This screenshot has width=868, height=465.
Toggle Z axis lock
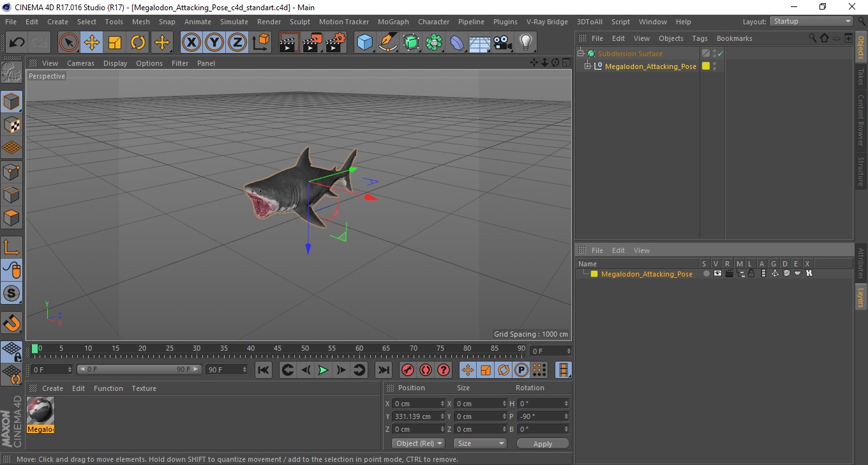[237, 43]
